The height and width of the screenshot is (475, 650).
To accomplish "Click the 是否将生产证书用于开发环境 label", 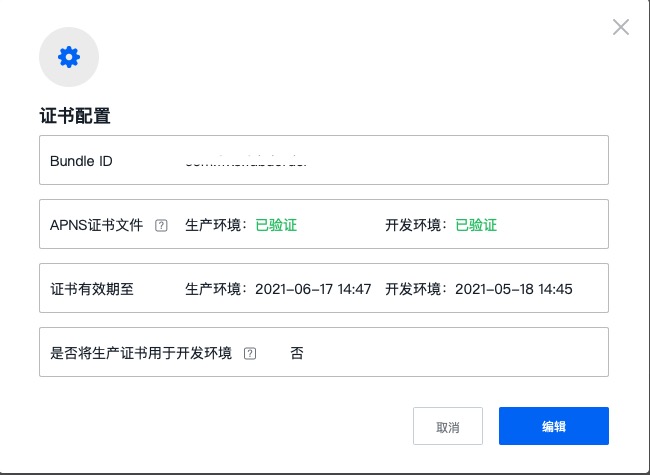I will (x=141, y=353).
